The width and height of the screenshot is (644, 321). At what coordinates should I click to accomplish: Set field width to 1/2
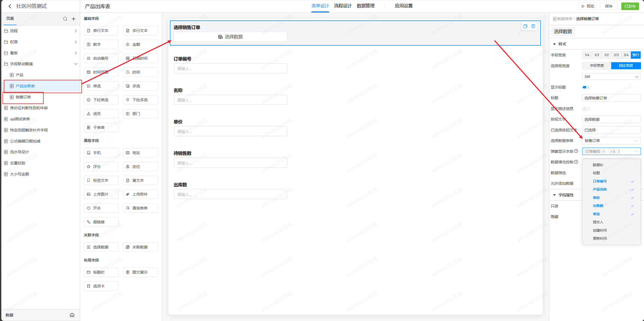pyautogui.click(x=606, y=55)
